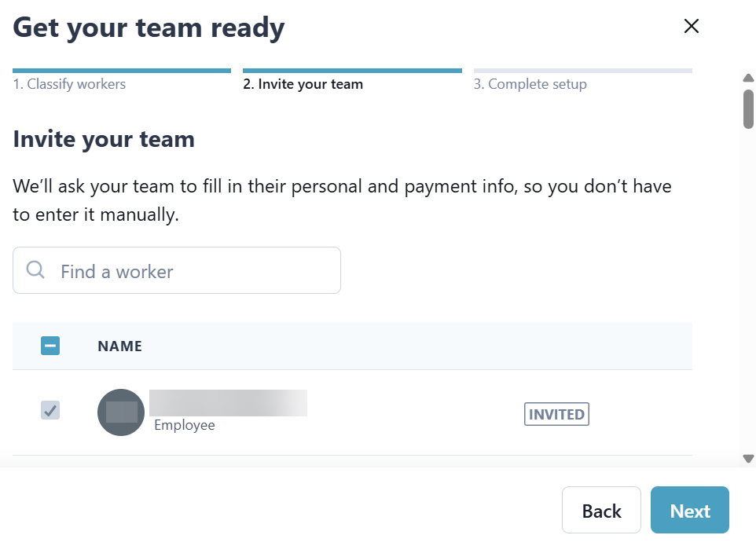Focus the Find a worker search field

[x=189, y=271]
